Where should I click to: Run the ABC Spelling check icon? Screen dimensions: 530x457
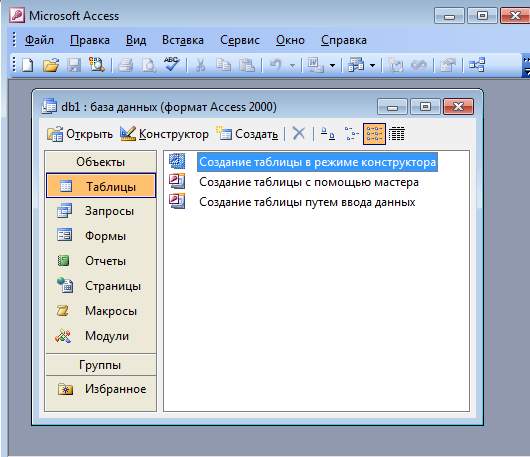click(172, 64)
